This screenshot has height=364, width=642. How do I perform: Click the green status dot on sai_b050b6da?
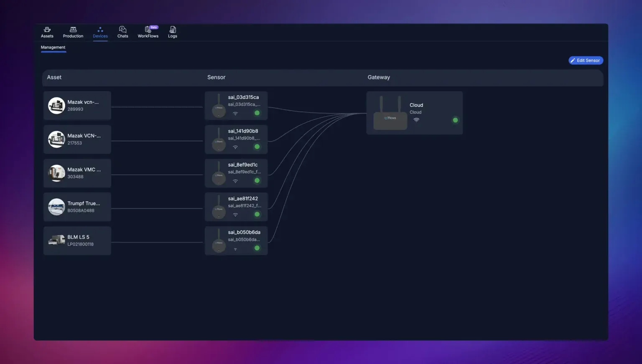click(x=257, y=248)
